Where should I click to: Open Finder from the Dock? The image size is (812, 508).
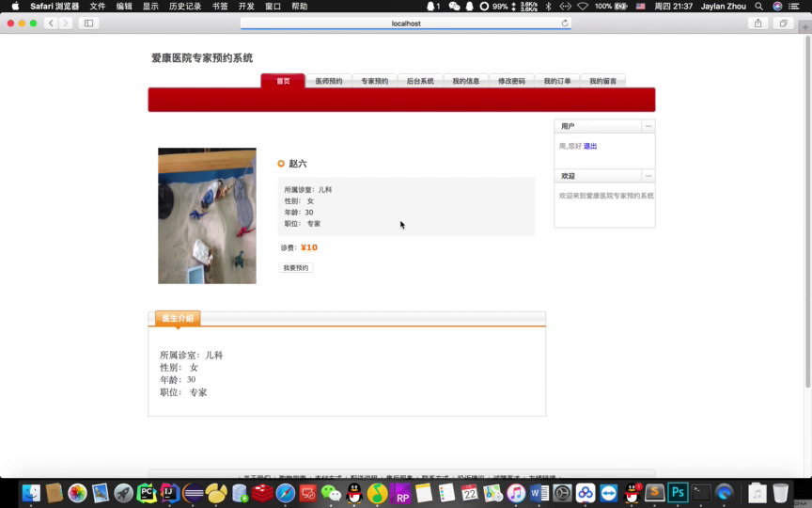pos(31,493)
